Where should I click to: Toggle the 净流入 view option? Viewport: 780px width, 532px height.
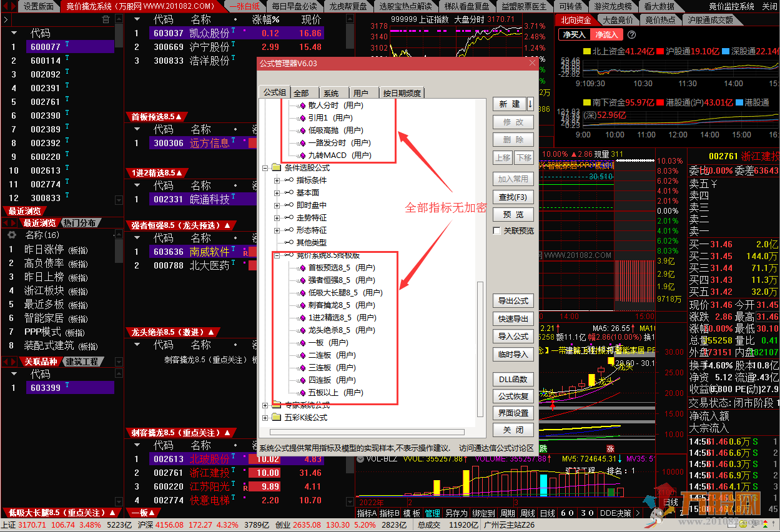[605, 35]
